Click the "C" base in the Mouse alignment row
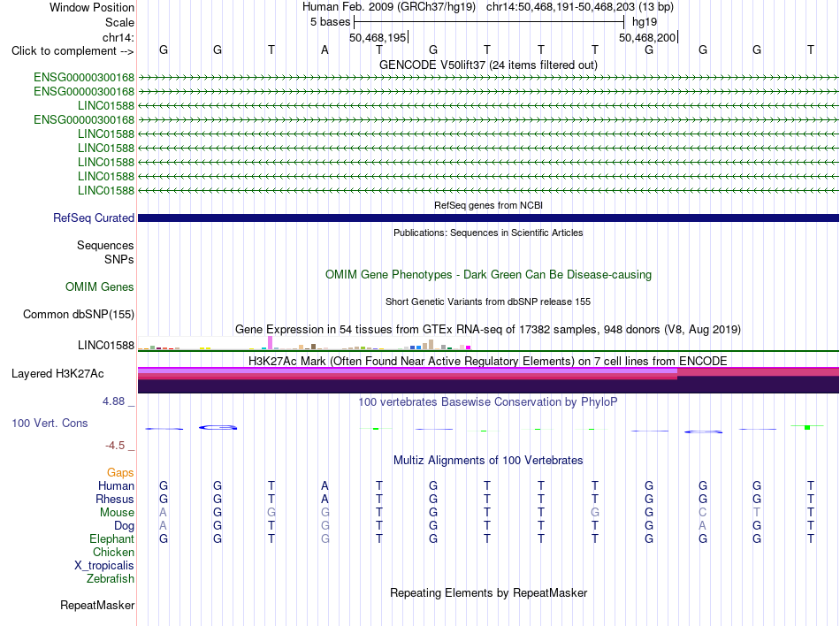Screen dimensions: 840x626 tap(702, 513)
